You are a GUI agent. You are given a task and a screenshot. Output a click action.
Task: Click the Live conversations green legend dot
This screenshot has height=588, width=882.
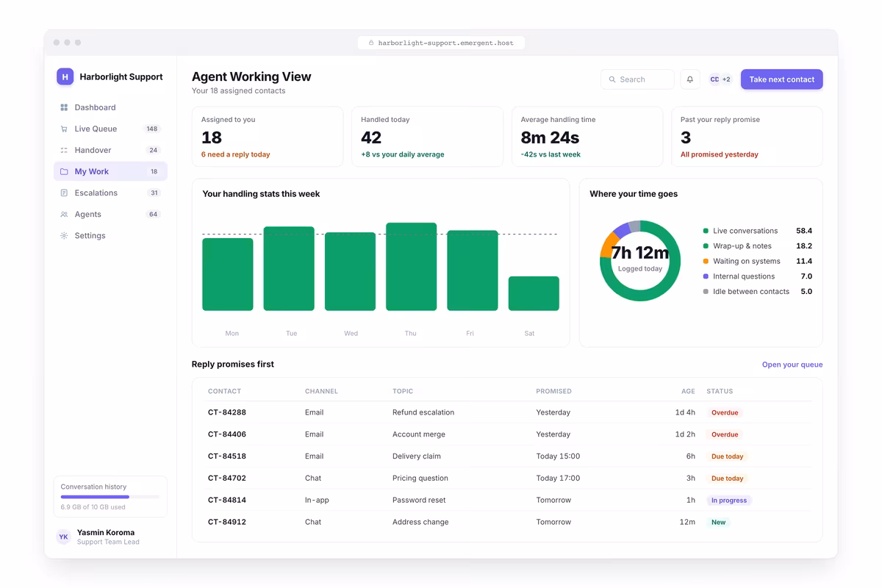point(706,231)
